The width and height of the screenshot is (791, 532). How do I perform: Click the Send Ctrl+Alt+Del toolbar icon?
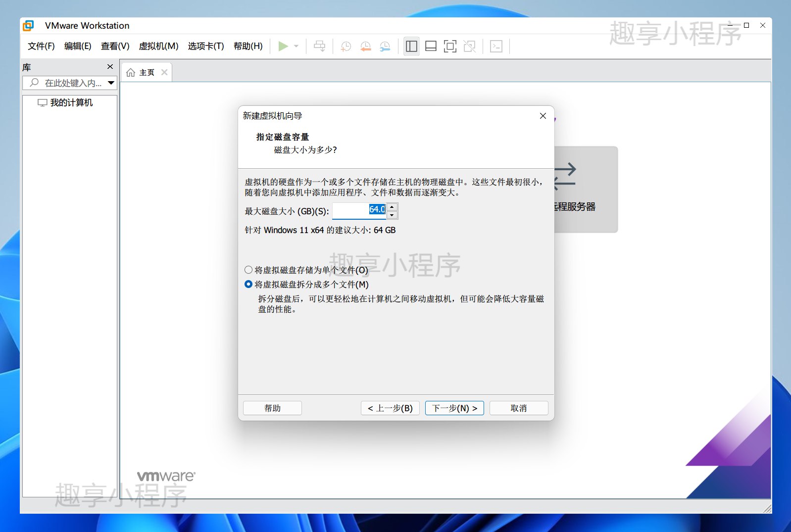(320, 46)
